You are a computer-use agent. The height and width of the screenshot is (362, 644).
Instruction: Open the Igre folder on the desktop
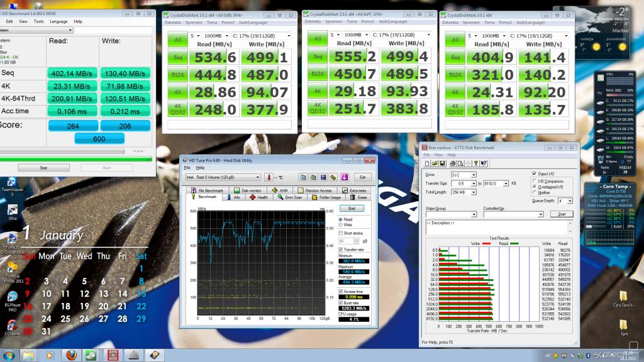tap(624, 328)
